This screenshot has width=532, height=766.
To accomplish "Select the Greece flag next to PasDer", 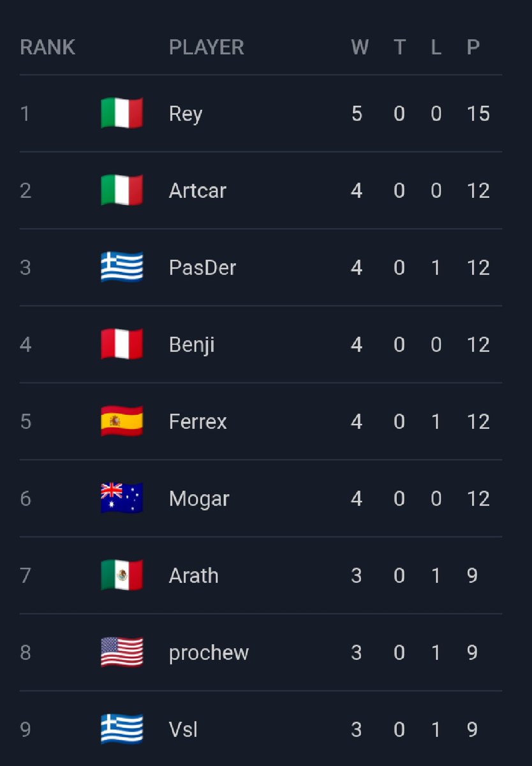I will point(122,267).
